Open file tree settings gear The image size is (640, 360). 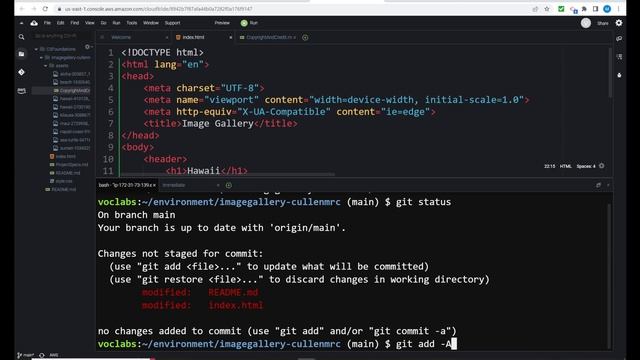click(87, 47)
